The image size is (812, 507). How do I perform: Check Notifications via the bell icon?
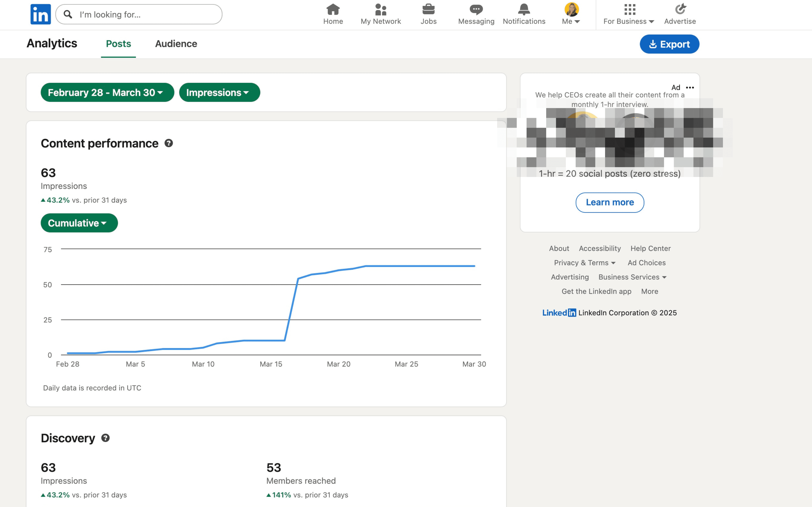[523, 10]
